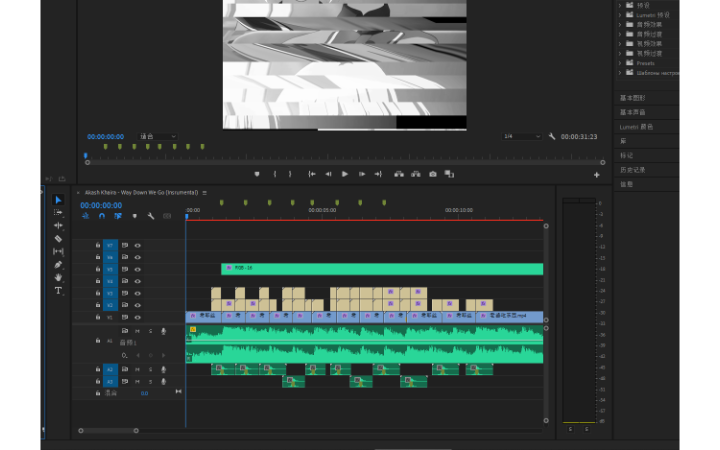Viewport: 720px width, 450px height.
Task: Click the Extract button
Action: [416, 174]
